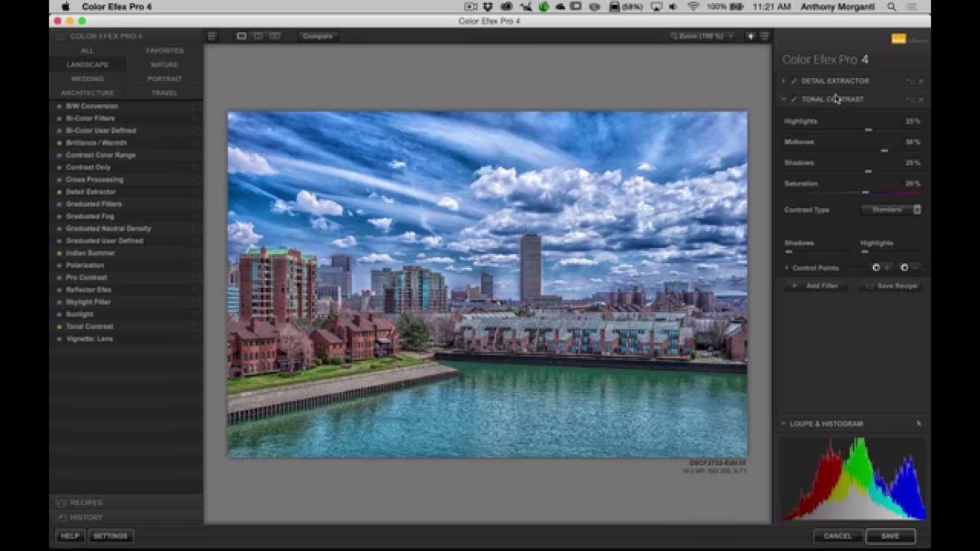Select the Vignette: Lens filter

(x=90, y=339)
